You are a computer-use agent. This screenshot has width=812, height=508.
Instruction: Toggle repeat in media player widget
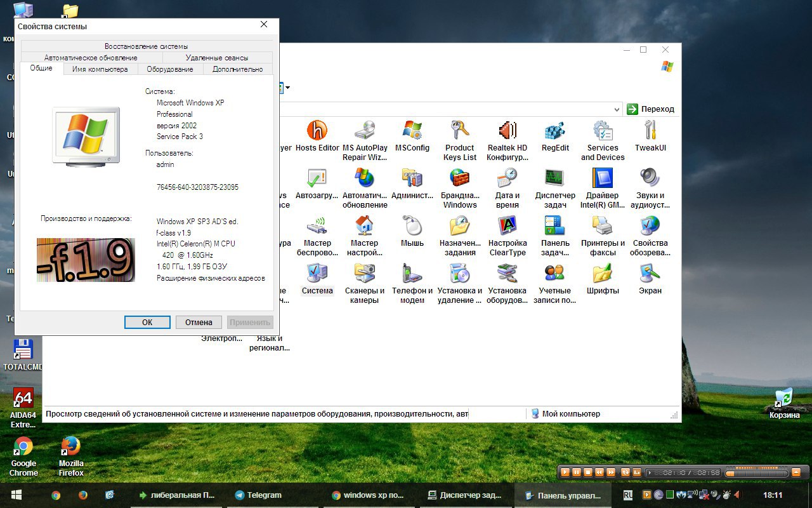point(625,472)
